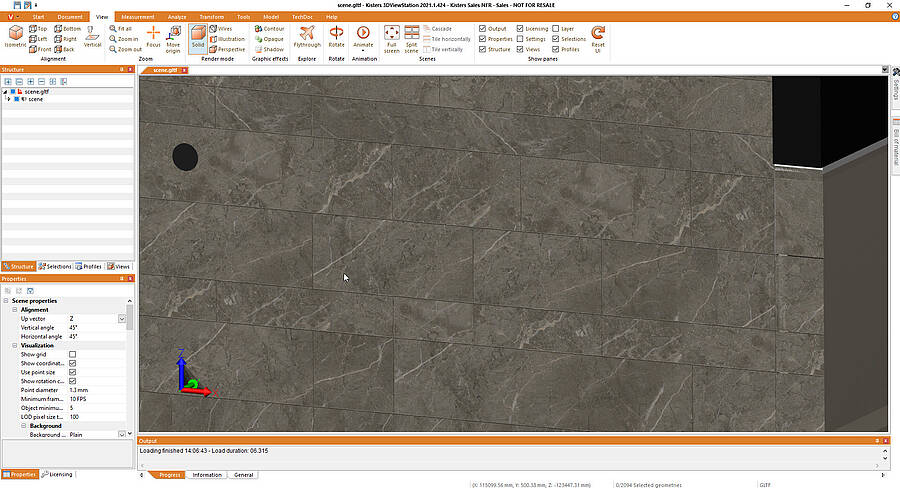This screenshot has height=488, width=900.
Task: Click Zoom out
Action: (x=126, y=49)
